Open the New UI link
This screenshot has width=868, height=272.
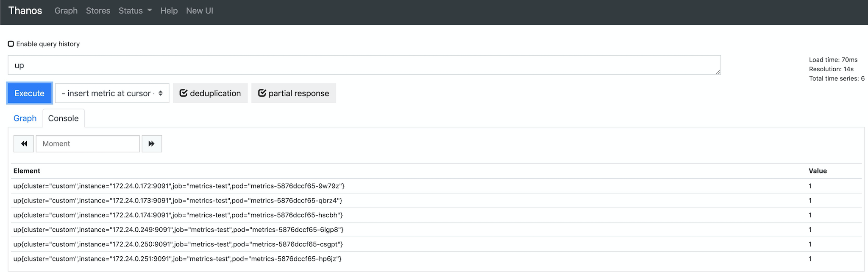200,11
